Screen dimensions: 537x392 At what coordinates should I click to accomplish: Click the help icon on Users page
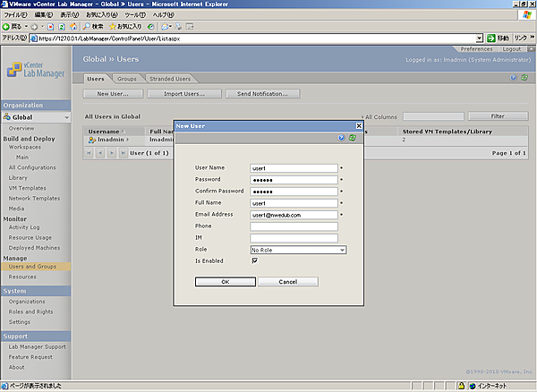[513, 78]
